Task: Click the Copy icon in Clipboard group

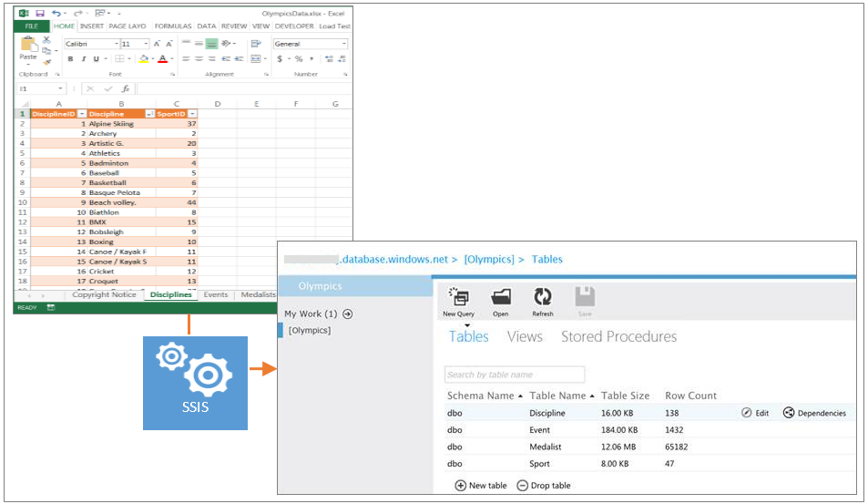Action: (46, 51)
